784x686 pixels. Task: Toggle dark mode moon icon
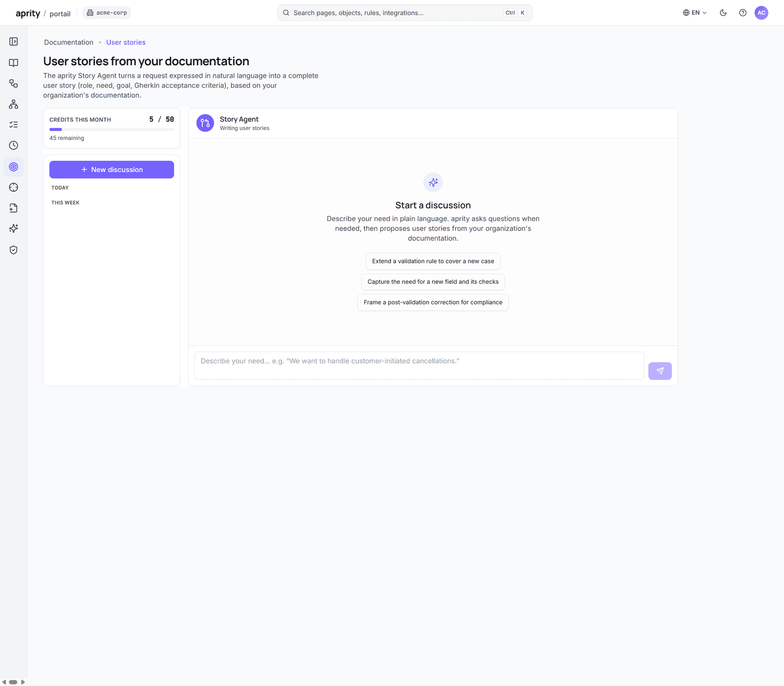[723, 13]
